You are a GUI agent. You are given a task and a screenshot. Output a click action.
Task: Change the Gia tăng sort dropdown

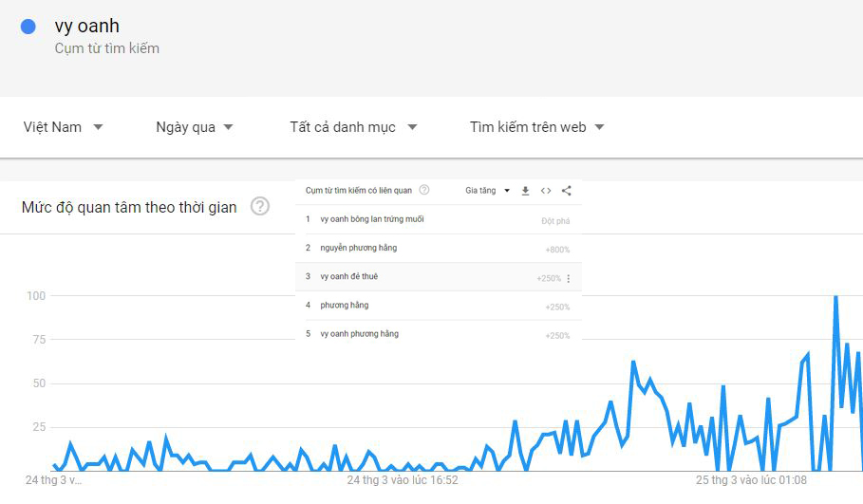[487, 191]
